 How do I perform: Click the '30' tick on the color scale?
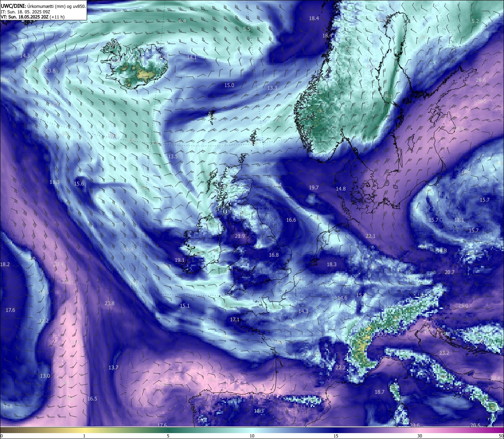tap(420, 436)
